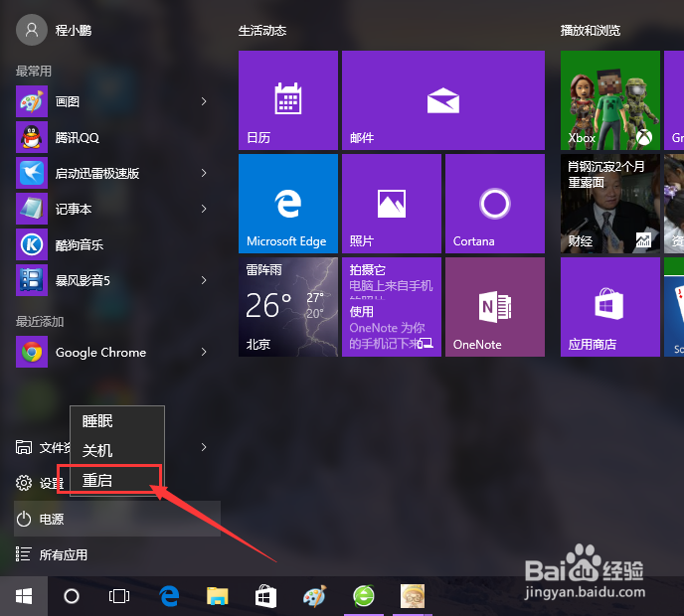Expand 记事本 jump list arrow

(x=204, y=209)
